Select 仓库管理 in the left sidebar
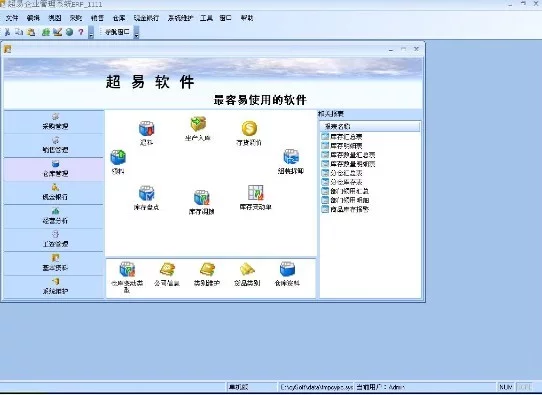Viewport: 542px width, 395px height. tap(54, 169)
